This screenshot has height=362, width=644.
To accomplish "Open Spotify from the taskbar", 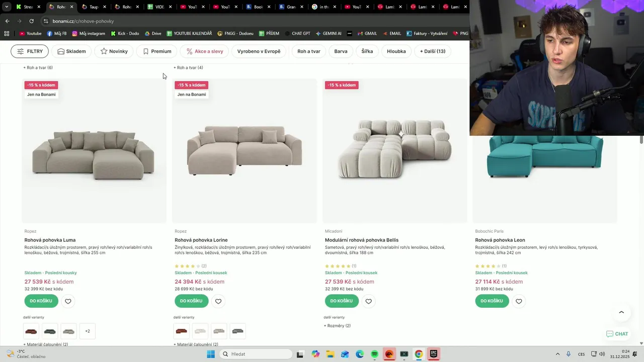I will pos(374,354).
